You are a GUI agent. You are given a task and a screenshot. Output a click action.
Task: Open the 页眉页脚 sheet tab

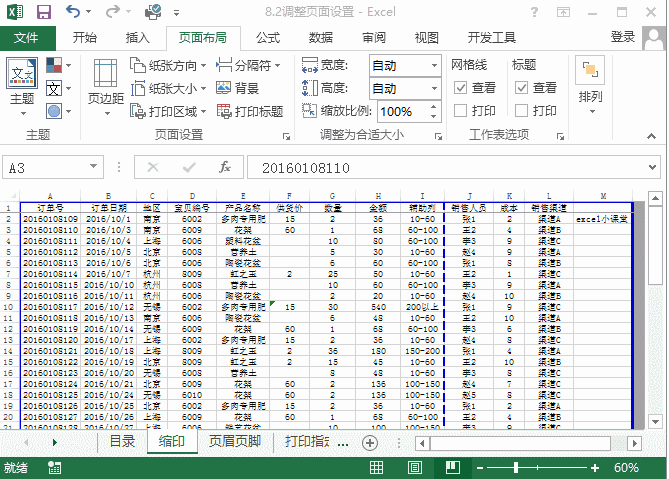pos(234,441)
